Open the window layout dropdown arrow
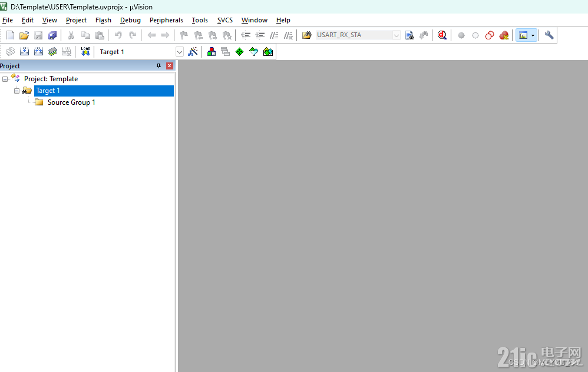Screen dimensions: 588x372 tap(533, 35)
